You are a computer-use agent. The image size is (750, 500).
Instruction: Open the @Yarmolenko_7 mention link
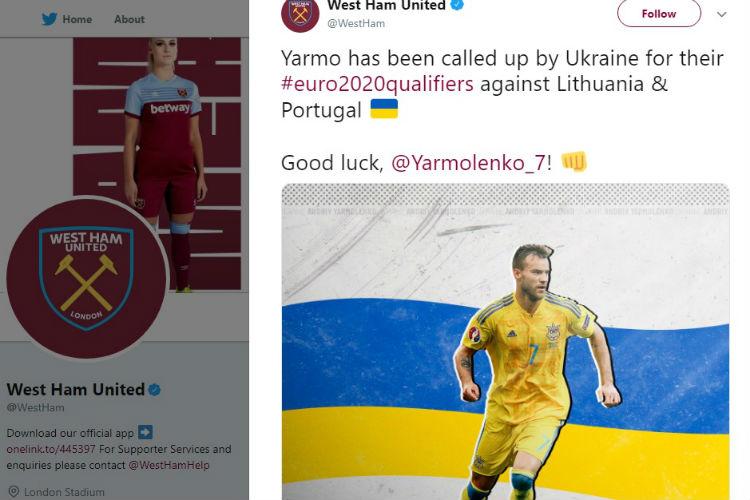pyautogui.click(x=468, y=163)
